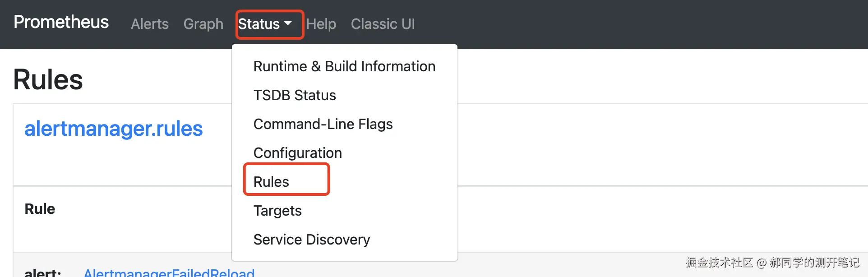Select Runtime & Build Information
The width and height of the screenshot is (868, 277).
click(344, 66)
